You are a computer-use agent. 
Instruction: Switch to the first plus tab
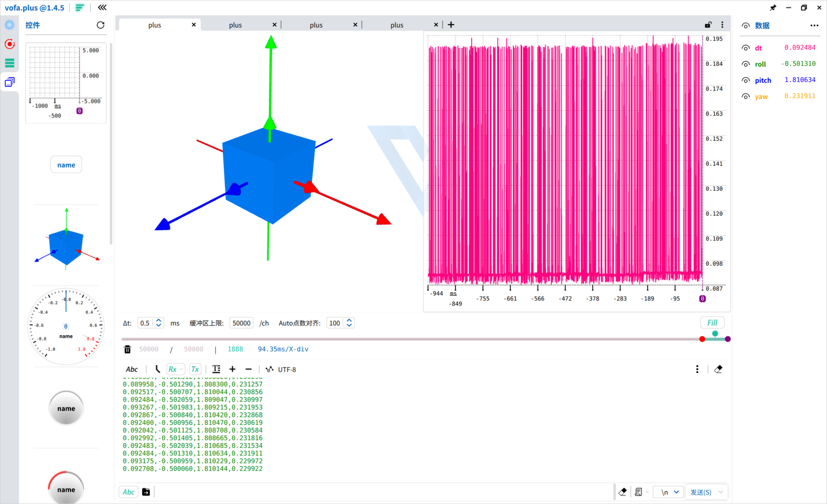pos(155,25)
